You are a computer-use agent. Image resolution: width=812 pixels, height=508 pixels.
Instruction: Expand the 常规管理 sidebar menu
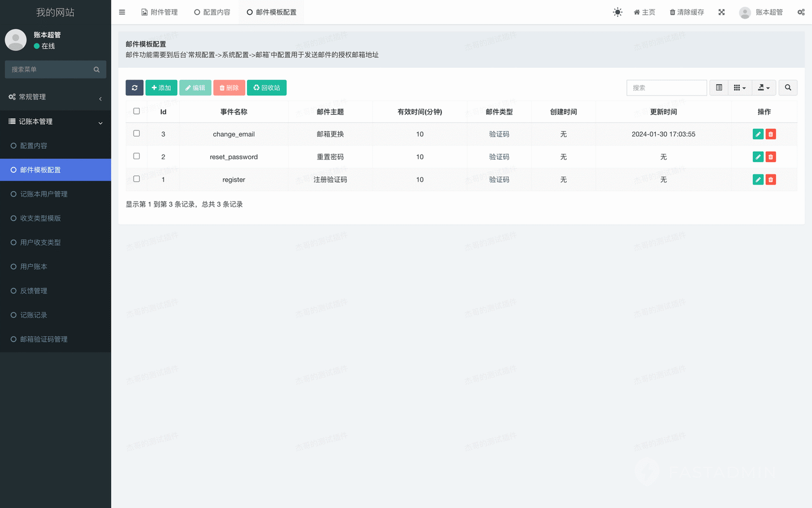(55, 97)
